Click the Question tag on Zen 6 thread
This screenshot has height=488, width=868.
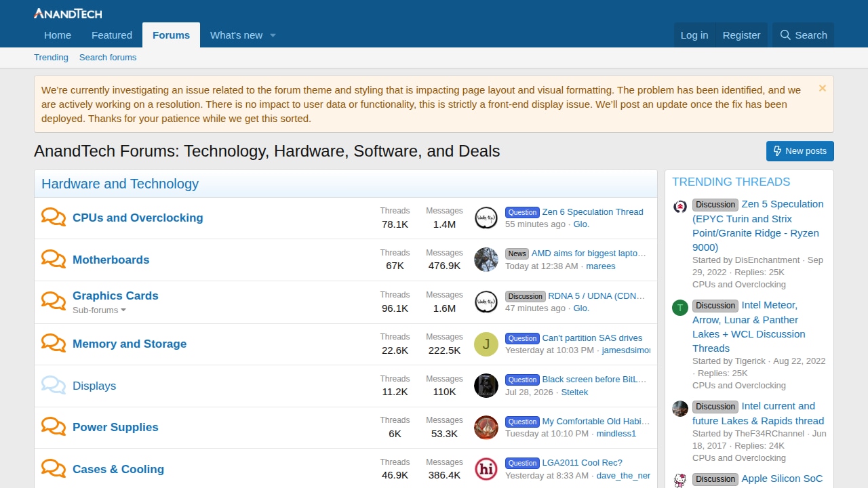[522, 212]
